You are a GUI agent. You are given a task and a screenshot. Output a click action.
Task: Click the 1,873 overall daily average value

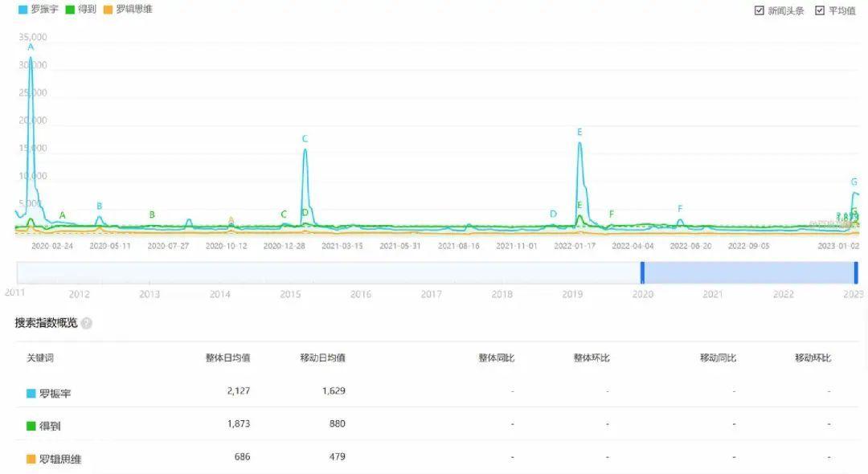coord(239,423)
